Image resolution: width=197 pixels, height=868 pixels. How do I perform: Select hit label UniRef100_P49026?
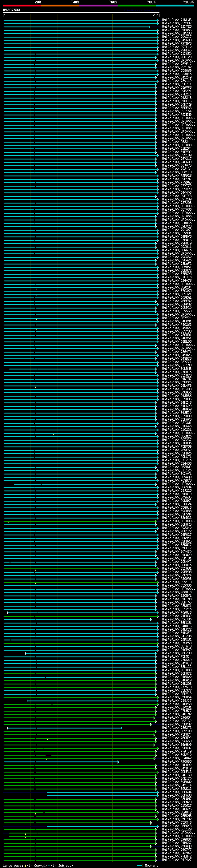[x=176, y=355]
